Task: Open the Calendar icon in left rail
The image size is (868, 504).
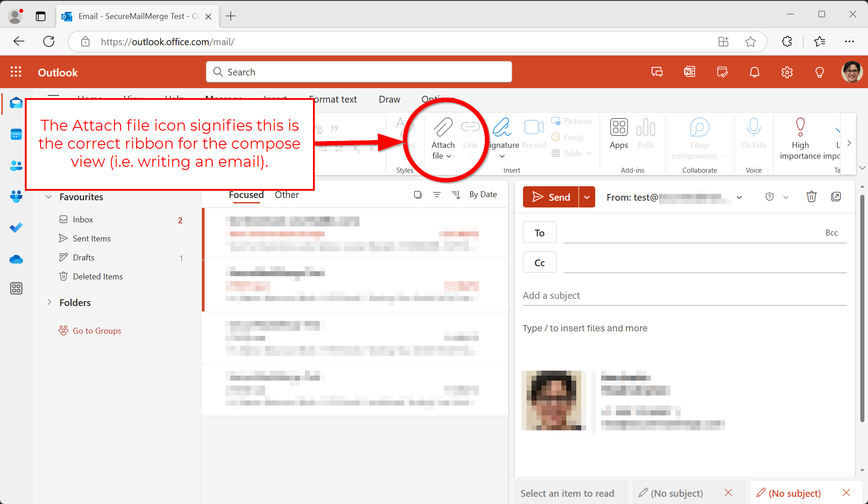Action: (x=16, y=134)
